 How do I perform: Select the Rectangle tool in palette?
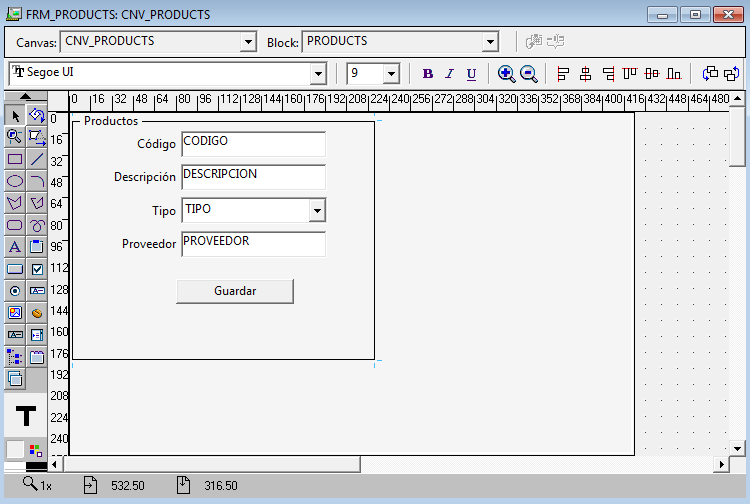click(x=14, y=159)
